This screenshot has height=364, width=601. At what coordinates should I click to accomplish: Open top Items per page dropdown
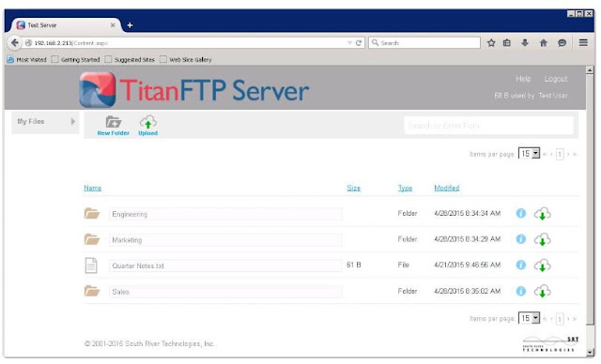[529, 154]
